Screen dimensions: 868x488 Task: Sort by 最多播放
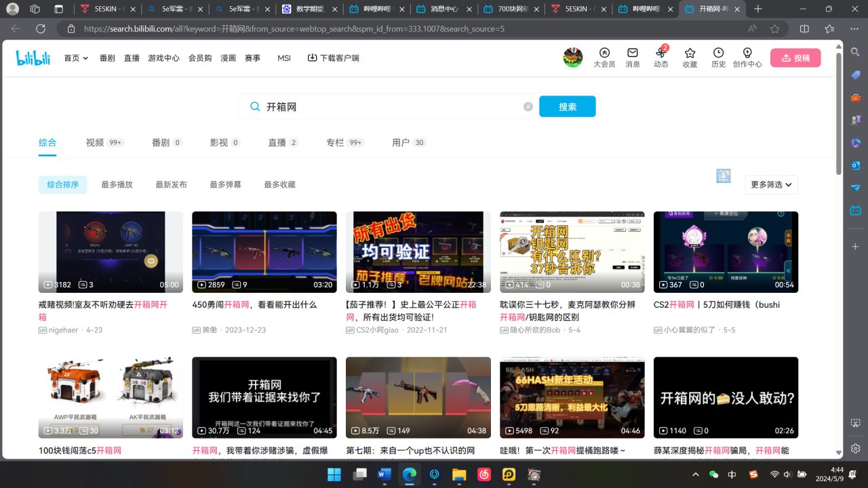(x=117, y=184)
